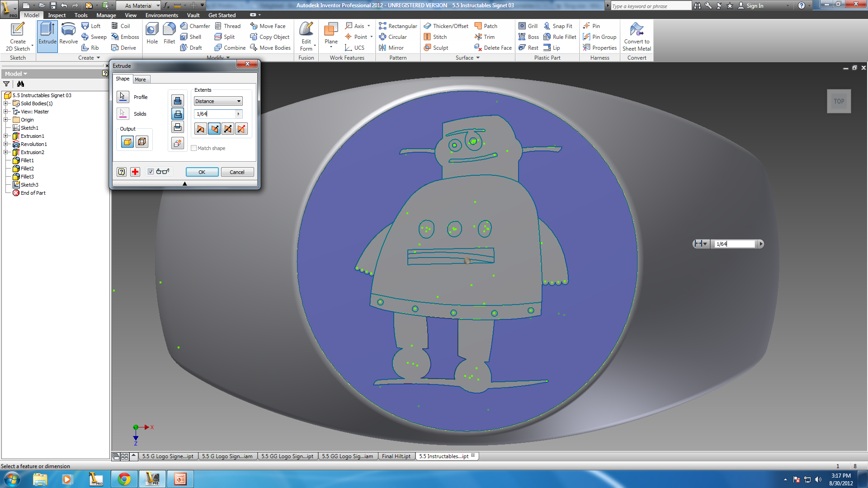This screenshot has height=488, width=868.
Task: Pick the Coil tool
Action: [x=121, y=26]
